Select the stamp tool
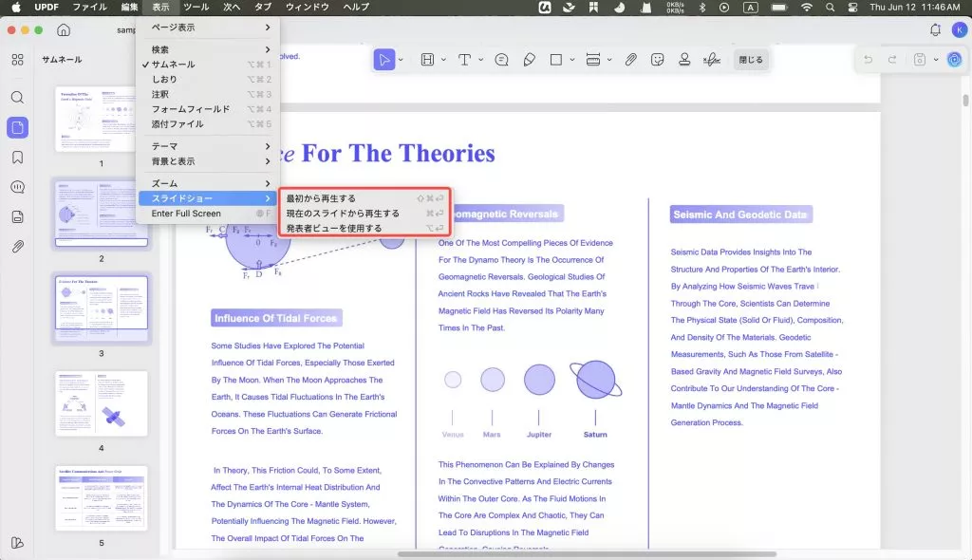Screen dimensions: 972x560 point(684,60)
